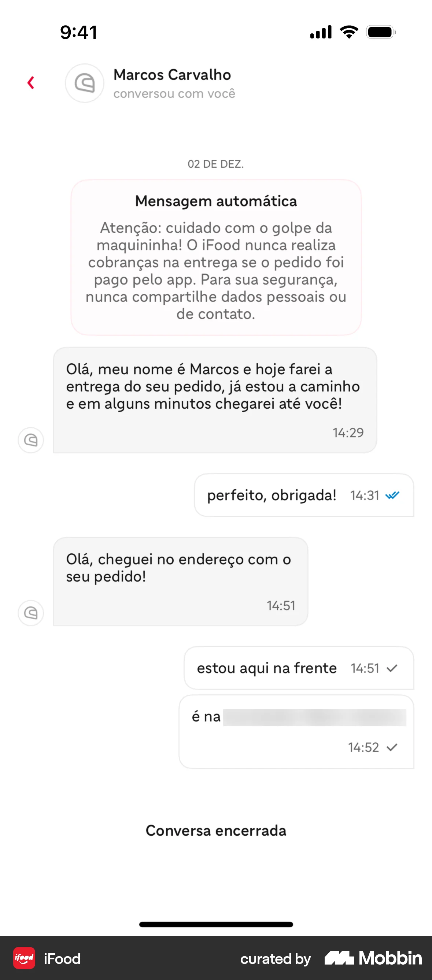Screen dimensions: 432x980
Task: Tap the battery icon in the status bar
Action: click(381, 32)
